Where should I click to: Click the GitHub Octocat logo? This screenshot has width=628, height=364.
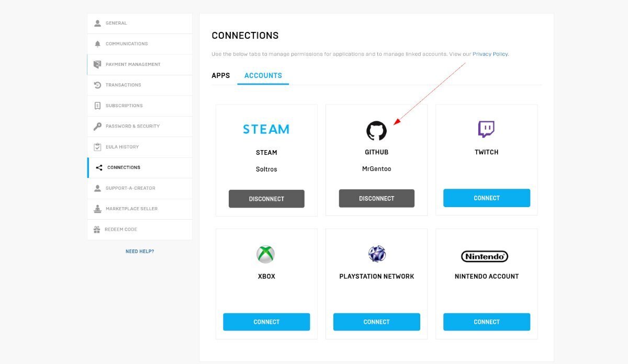tap(376, 131)
